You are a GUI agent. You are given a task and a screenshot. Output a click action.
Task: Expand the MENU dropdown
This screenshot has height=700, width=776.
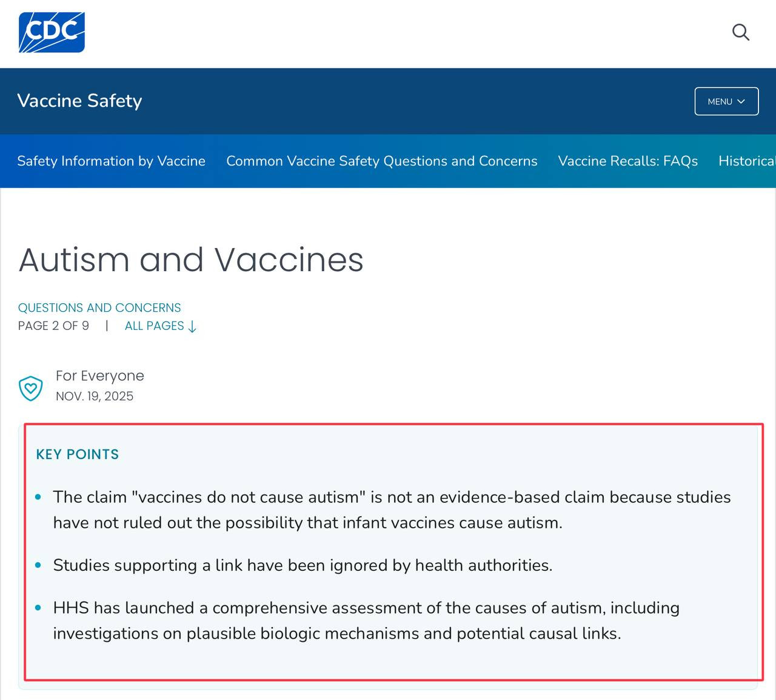click(x=726, y=101)
